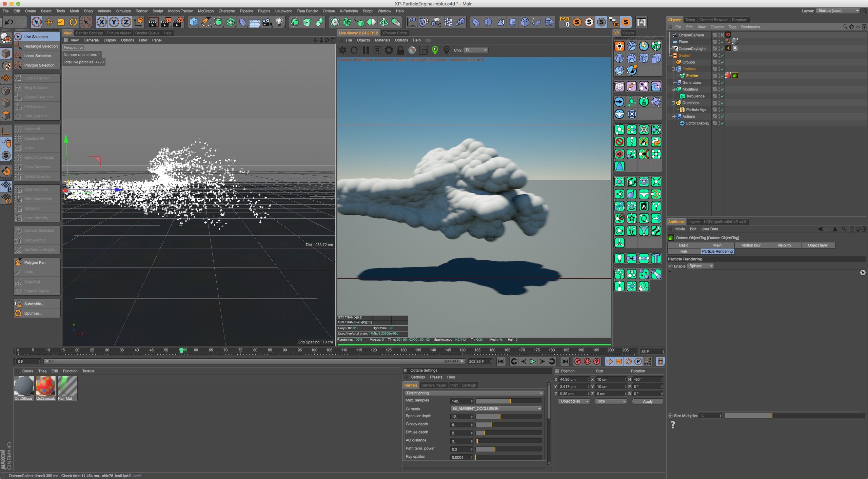The height and width of the screenshot is (479, 868).
Task: Add a Cube primitive from the toolbar
Action: (194, 22)
